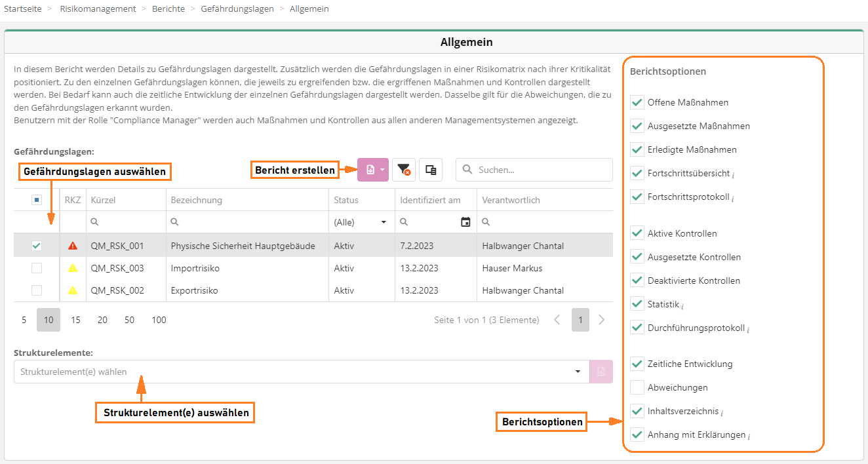Navigate to Berichte breadcrumb item
The height and width of the screenshot is (464, 868).
point(168,9)
